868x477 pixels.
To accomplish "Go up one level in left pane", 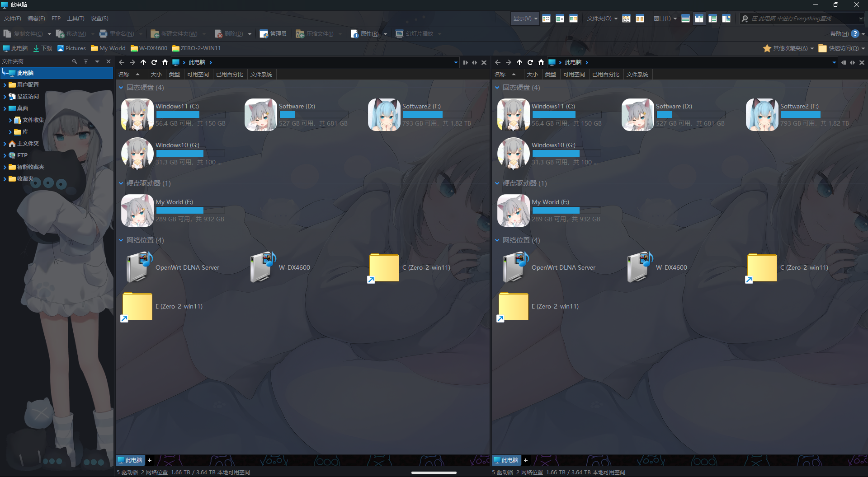I will coord(143,62).
